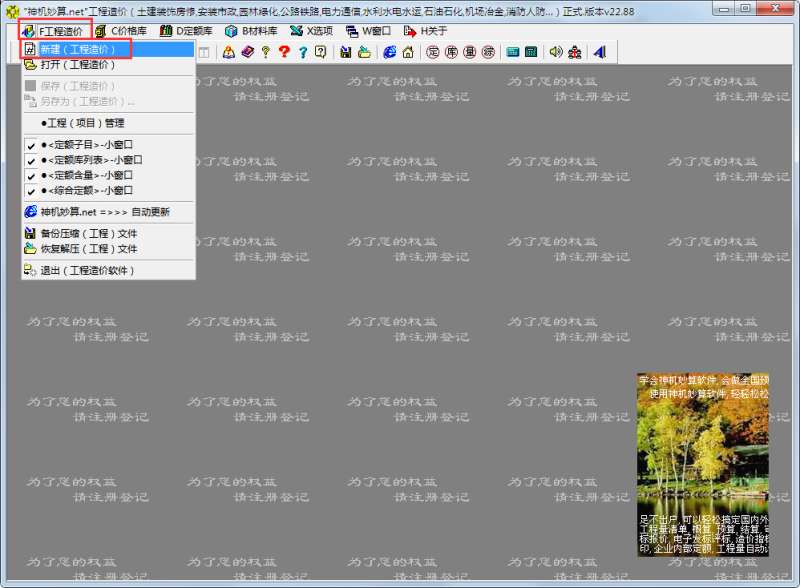Open the X选项 menu
800x588 pixels.
click(x=312, y=31)
